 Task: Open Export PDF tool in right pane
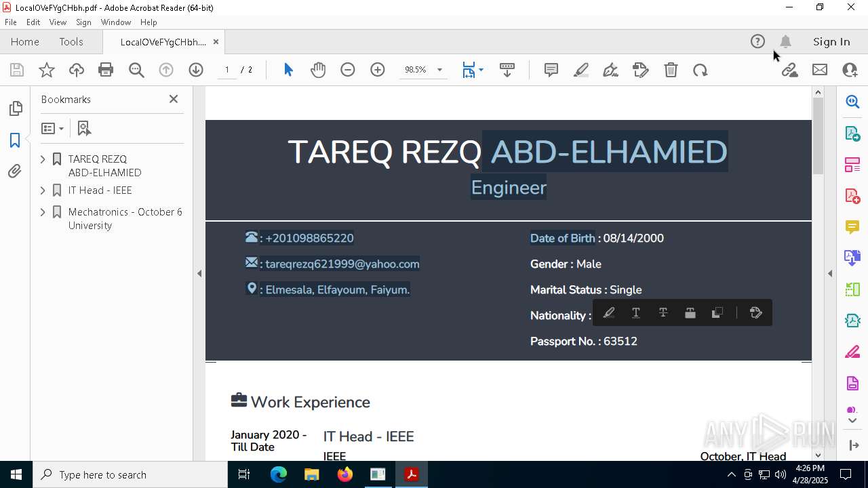click(x=853, y=133)
